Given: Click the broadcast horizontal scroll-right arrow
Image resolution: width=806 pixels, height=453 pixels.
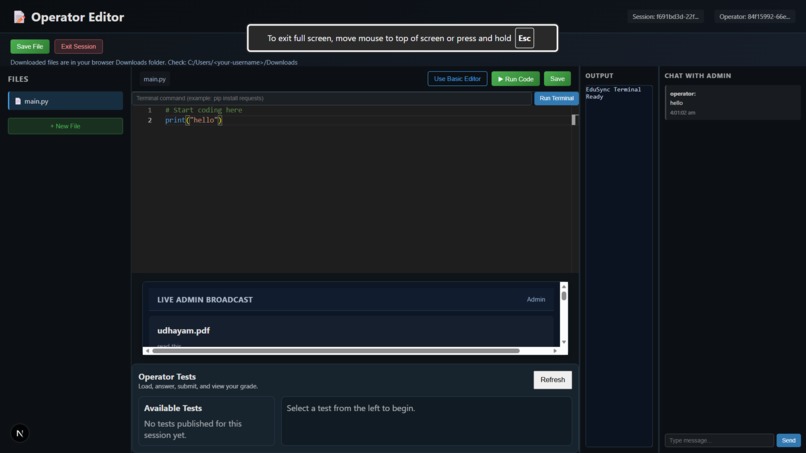Looking at the screenshot, I should 555,351.
